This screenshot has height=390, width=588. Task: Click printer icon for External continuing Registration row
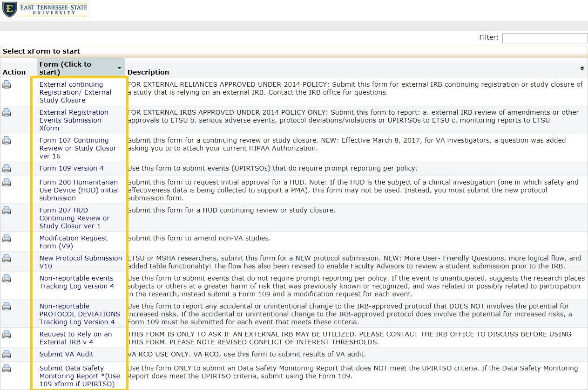coord(7,85)
